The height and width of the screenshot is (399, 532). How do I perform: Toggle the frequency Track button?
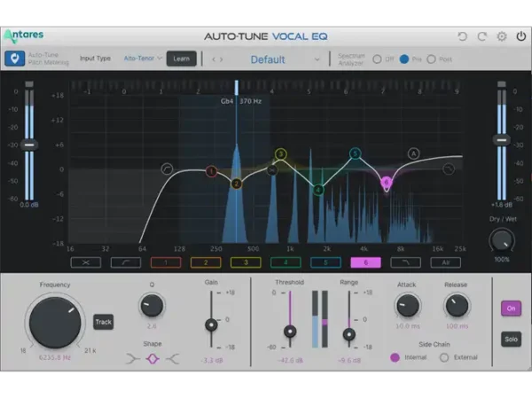coord(104,322)
